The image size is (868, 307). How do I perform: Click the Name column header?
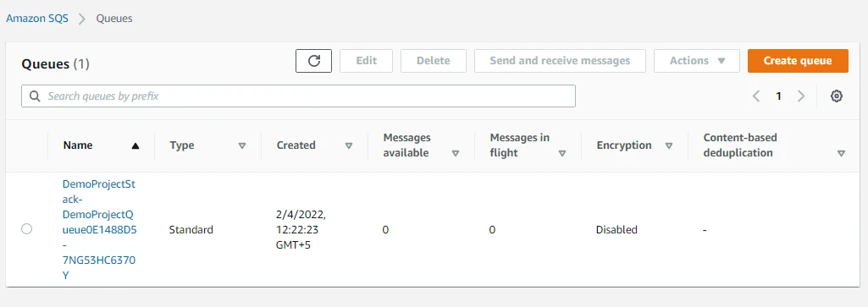pos(78,145)
